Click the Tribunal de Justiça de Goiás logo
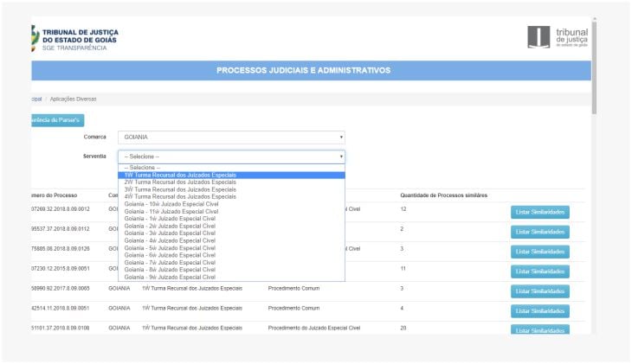This screenshot has height=364, width=632. pyautogui.click(x=75, y=39)
